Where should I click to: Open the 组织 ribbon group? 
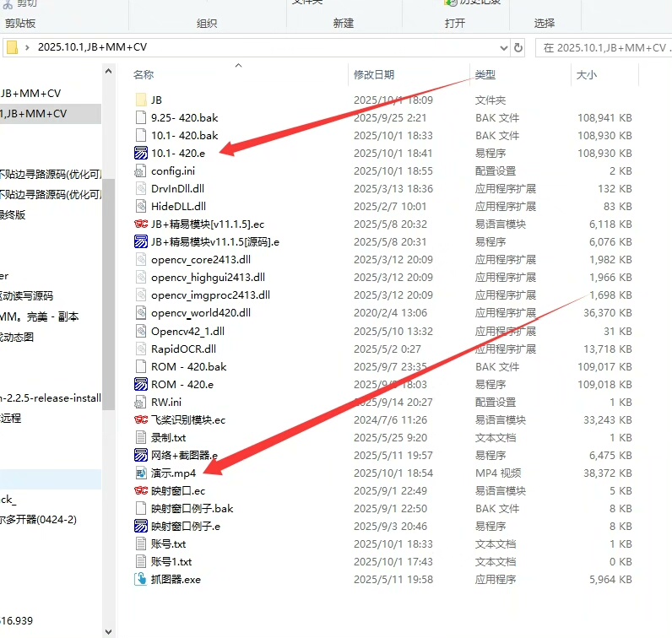coord(207,23)
